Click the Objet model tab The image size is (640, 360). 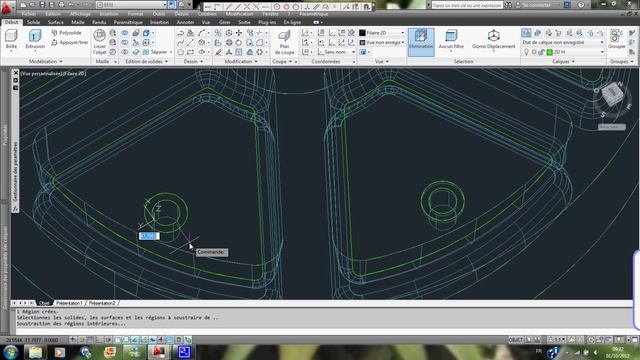pyautogui.click(x=44, y=303)
